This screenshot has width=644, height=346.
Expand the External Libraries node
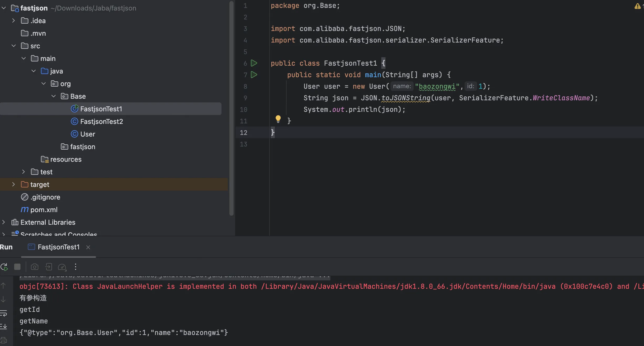[3, 222]
